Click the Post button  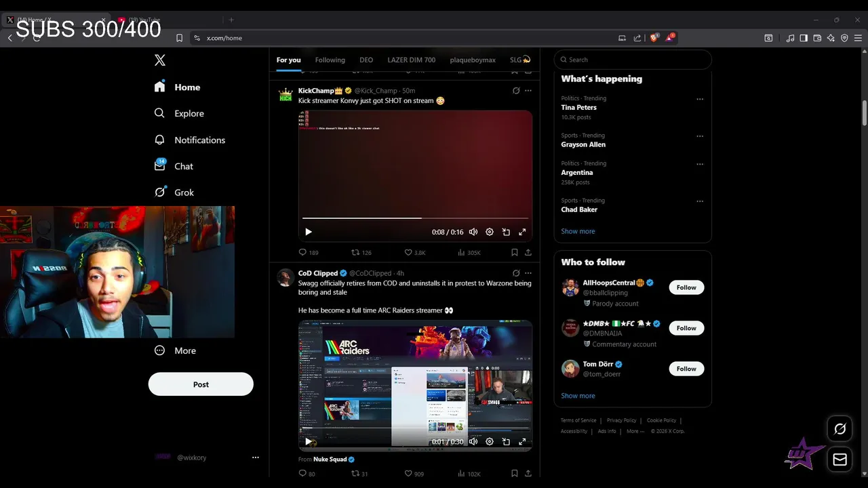[x=201, y=384]
